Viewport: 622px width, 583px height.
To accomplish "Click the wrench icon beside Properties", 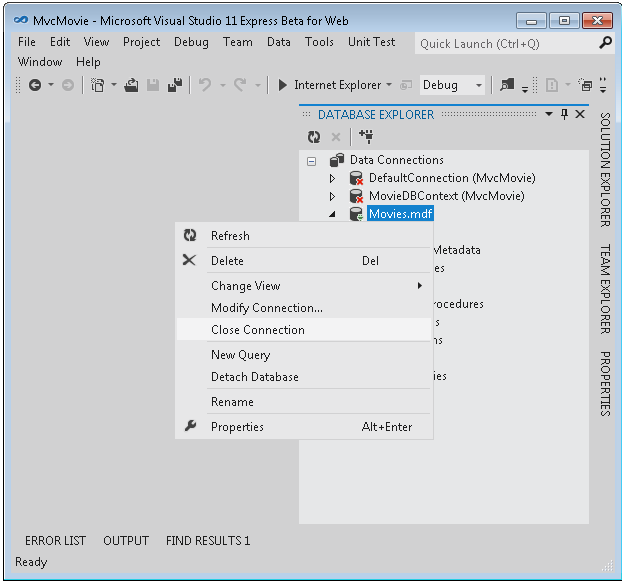I will [190, 426].
